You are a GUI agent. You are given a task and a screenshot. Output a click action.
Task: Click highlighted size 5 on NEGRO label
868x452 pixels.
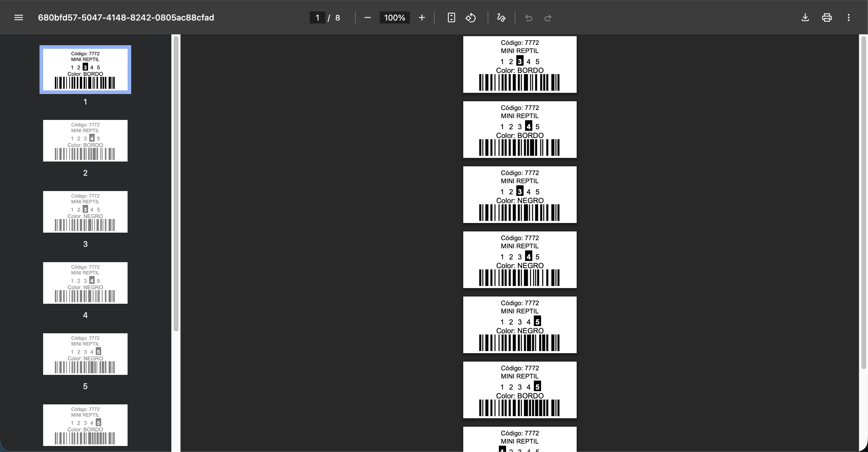[x=537, y=322]
